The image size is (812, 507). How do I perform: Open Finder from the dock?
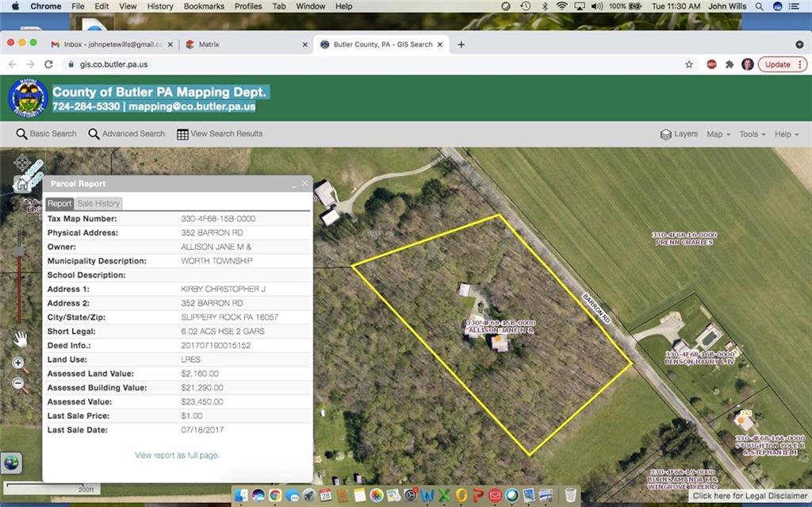(241, 495)
